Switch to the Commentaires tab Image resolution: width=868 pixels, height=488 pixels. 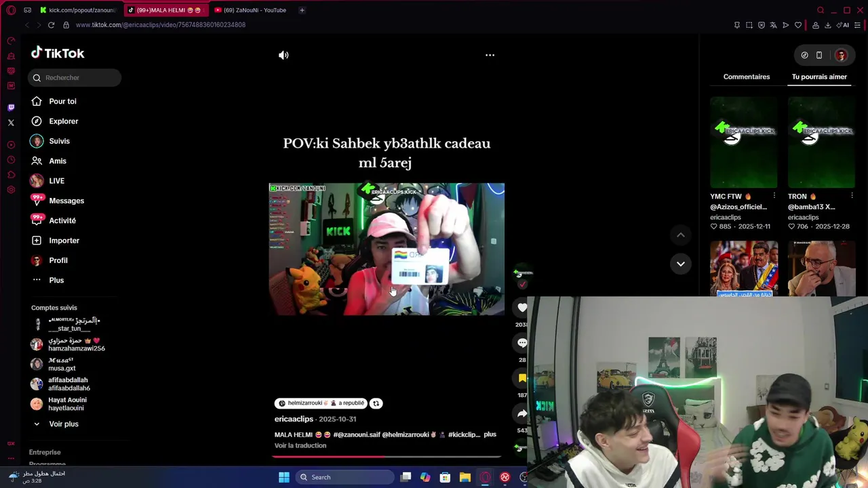tap(746, 77)
